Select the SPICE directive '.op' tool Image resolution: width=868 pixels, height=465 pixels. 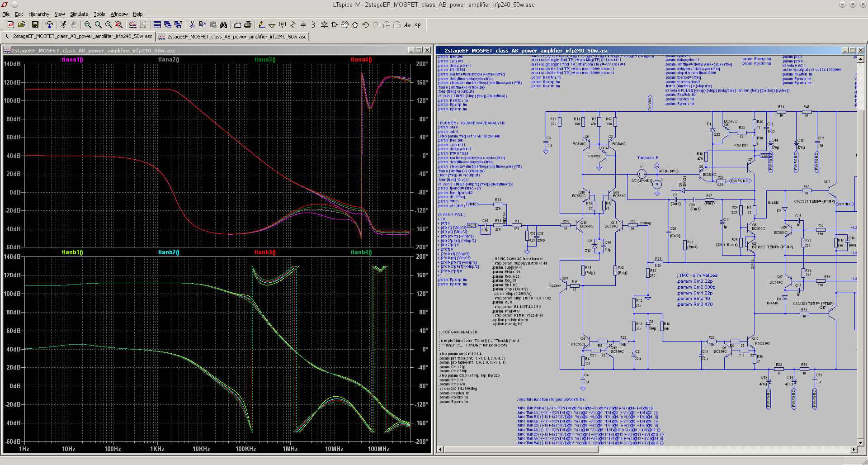(418, 25)
